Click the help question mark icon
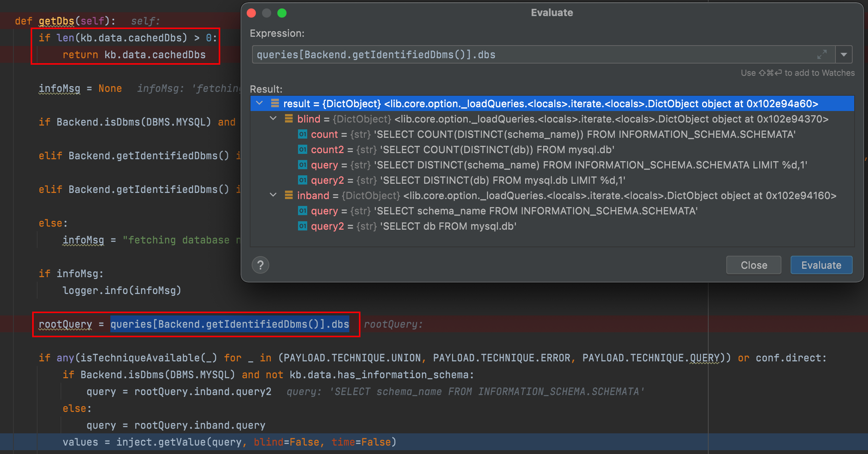The image size is (868, 454). [x=260, y=265]
